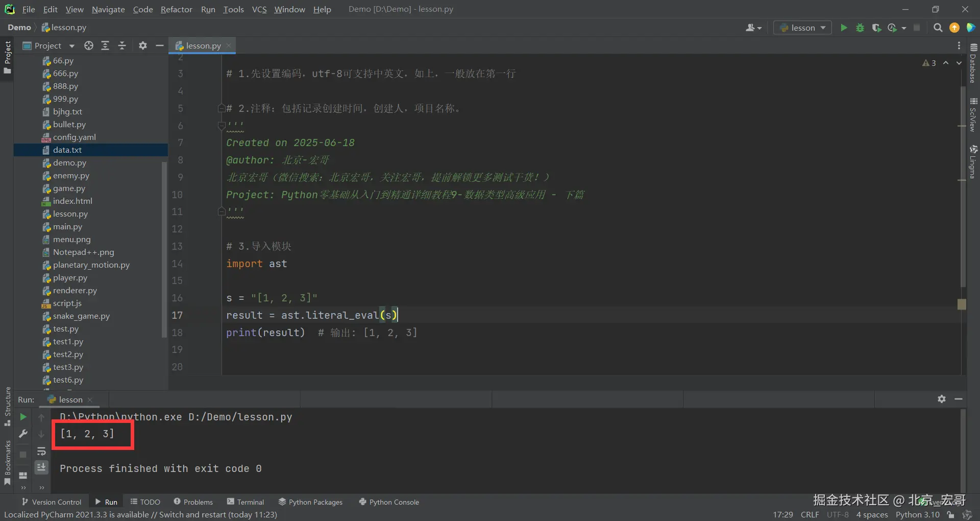Select planetary_motion.py in project tree
The width and height of the screenshot is (980, 521).
click(x=91, y=265)
